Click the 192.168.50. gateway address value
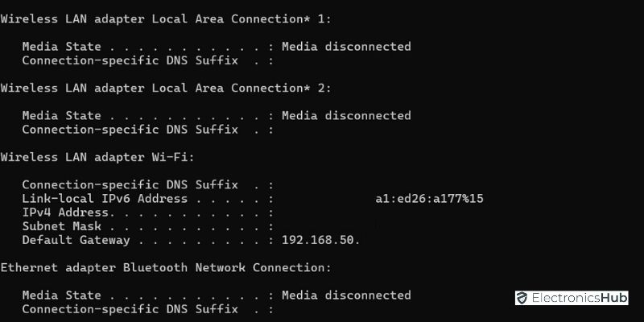The height and width of the screenshot is (322, 644). click(x=320, y=240)
